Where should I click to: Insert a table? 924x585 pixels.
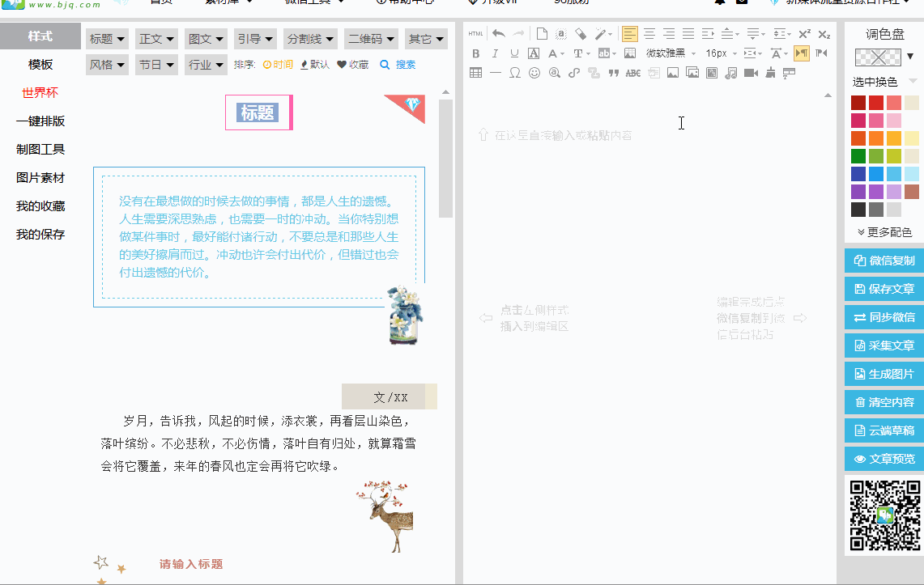(475, 73)
